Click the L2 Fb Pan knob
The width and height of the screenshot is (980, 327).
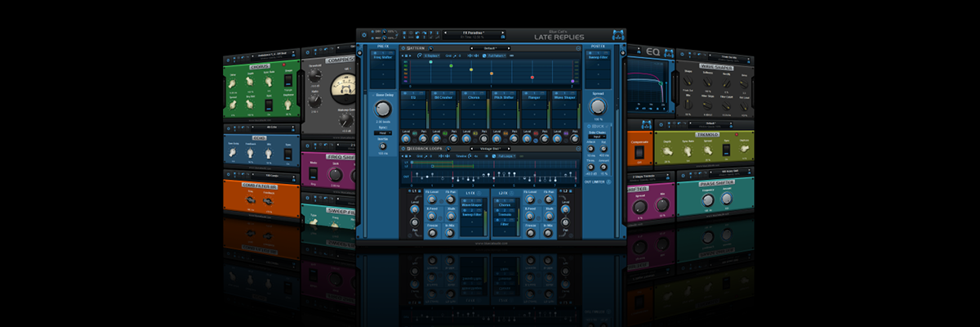[x=549, y=199]
